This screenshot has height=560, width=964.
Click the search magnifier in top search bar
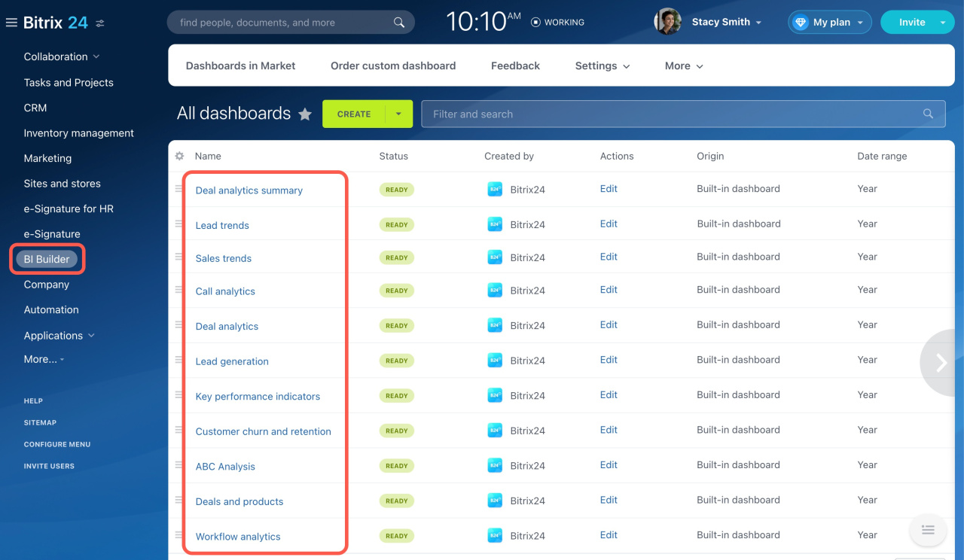(x=399, y=23)
